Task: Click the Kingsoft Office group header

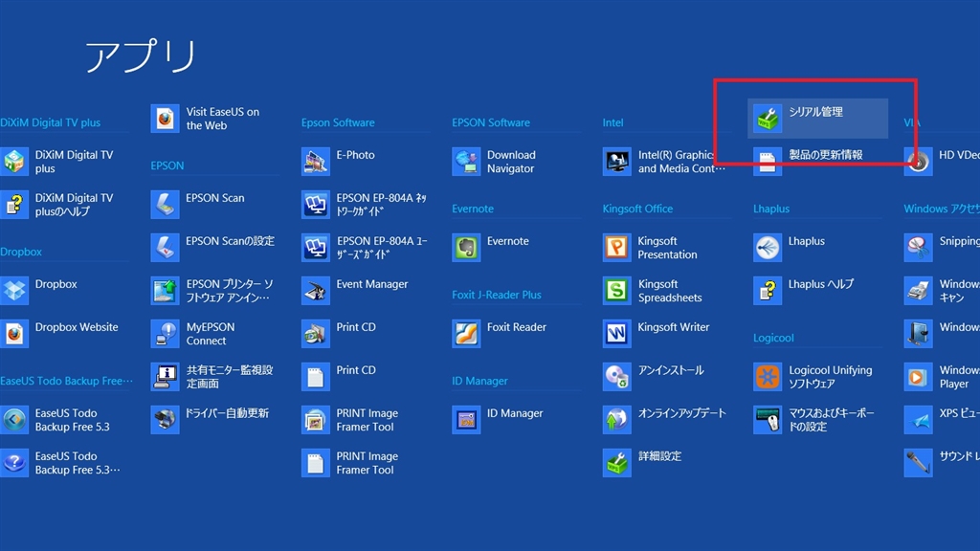Action: (x=637, y=209)
